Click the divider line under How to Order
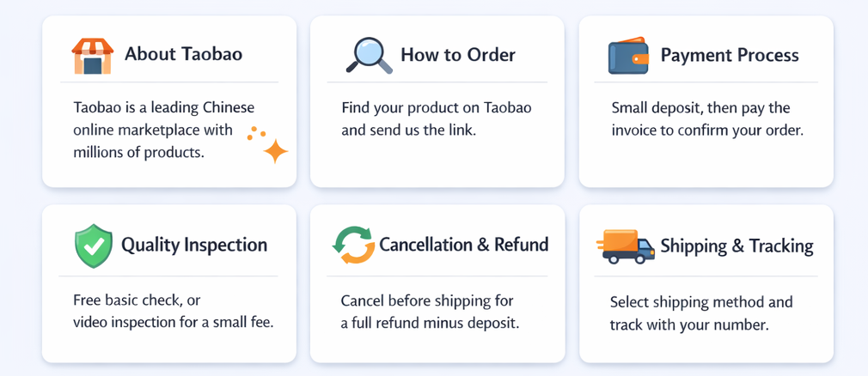The width and height of the screenshot is (868, 376). (x=437, y=82)
